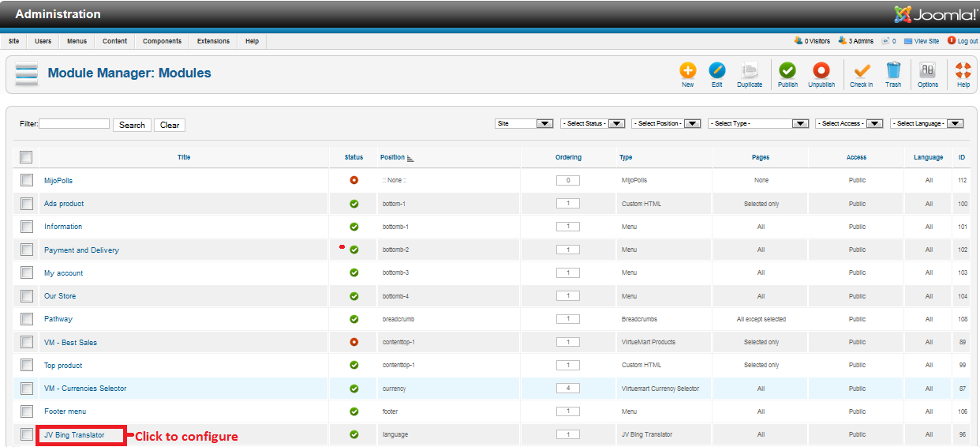The width and height of the screenshot is (980, 447).
Task: Open the Select Type filter dropdown
Action: point(758,124)
